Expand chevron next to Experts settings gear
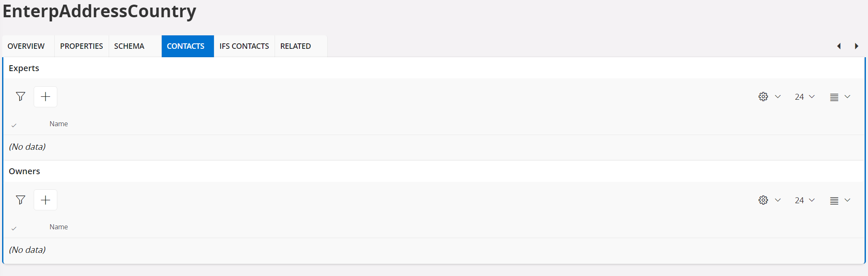This screenshot has height=276, width=868. point(778,97)
